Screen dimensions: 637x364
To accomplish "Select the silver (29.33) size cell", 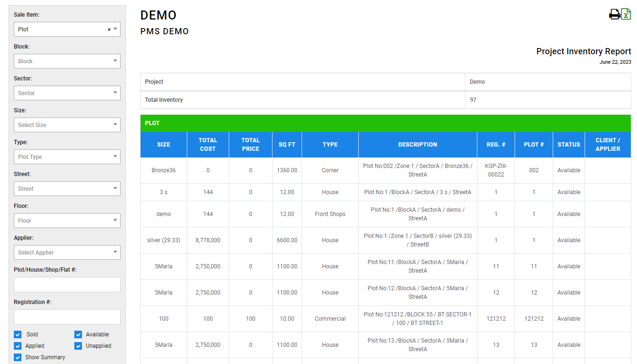I will pyautogui.click(x=163, y=240).
